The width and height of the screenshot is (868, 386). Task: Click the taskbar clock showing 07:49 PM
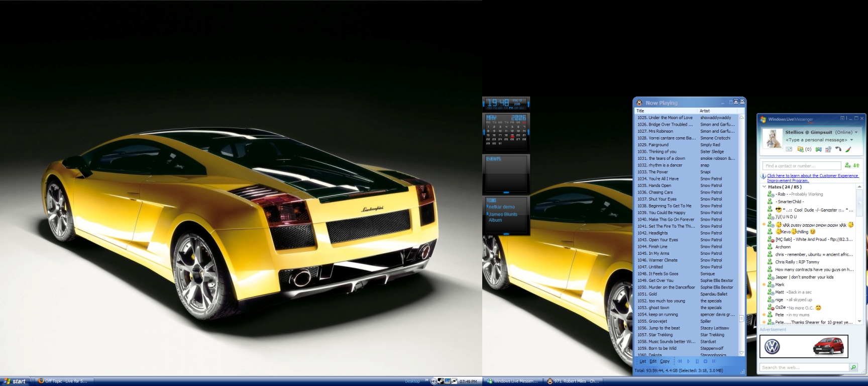468,381
